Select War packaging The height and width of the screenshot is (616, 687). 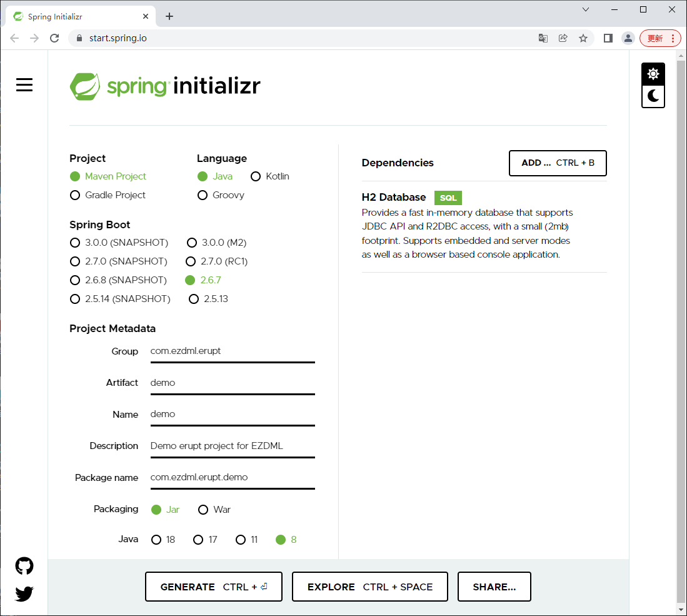[x=214, y=510]
